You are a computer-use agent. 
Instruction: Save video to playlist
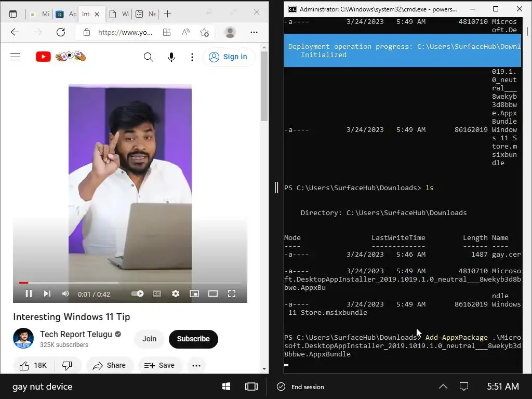[x=159, y=365]
